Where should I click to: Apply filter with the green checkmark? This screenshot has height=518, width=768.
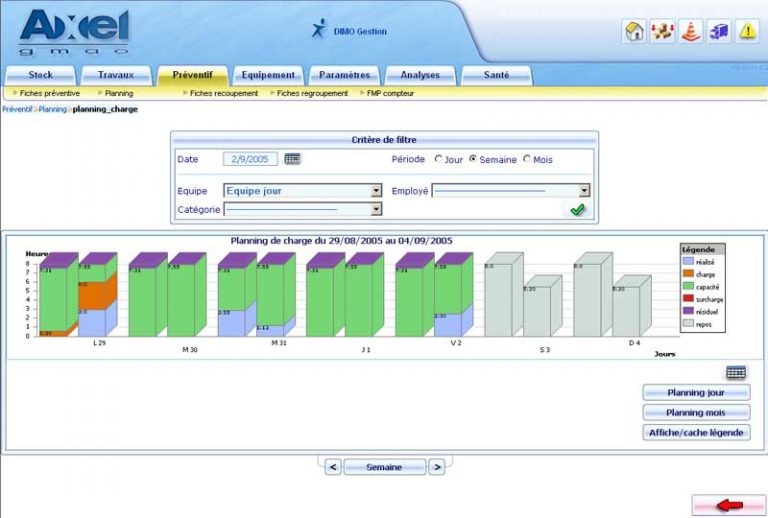pos(577,209)
